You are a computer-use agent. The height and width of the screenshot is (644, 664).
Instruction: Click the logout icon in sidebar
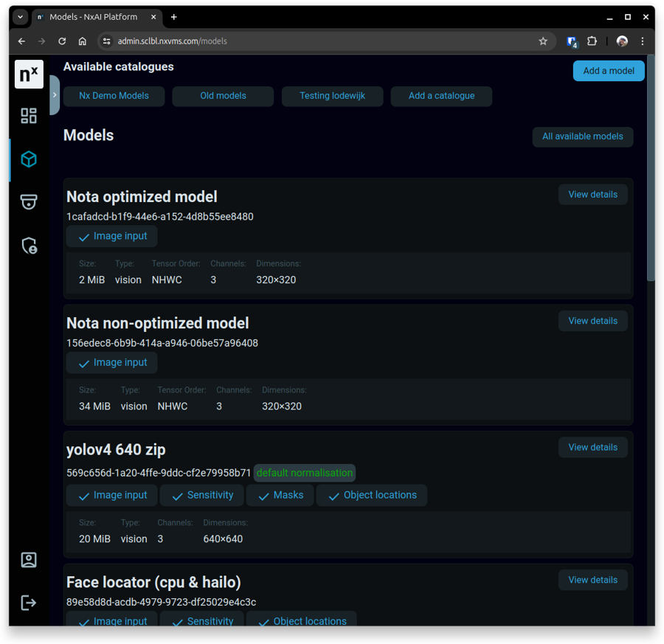pyautogui.click(x=29, y=603)
